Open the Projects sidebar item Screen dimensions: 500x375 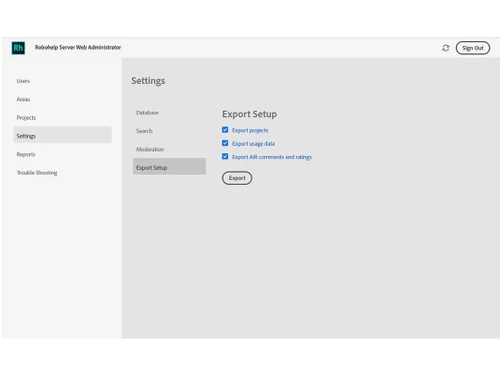(26, 118)
